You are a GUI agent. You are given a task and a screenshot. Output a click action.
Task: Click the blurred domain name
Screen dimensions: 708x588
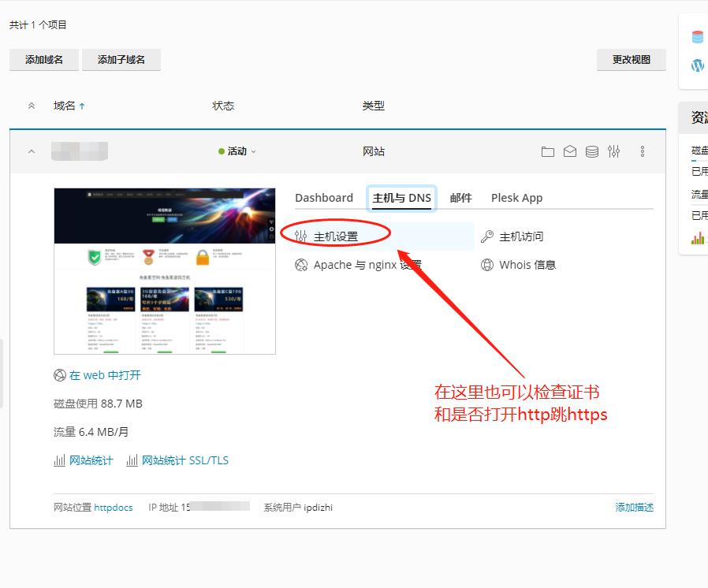(x=80, y=151)
